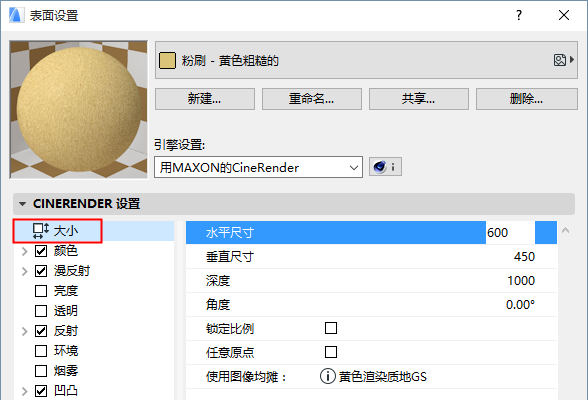Select the 环境 channel item
This screenshot has width=588, height=400.
tap(66, 351)
